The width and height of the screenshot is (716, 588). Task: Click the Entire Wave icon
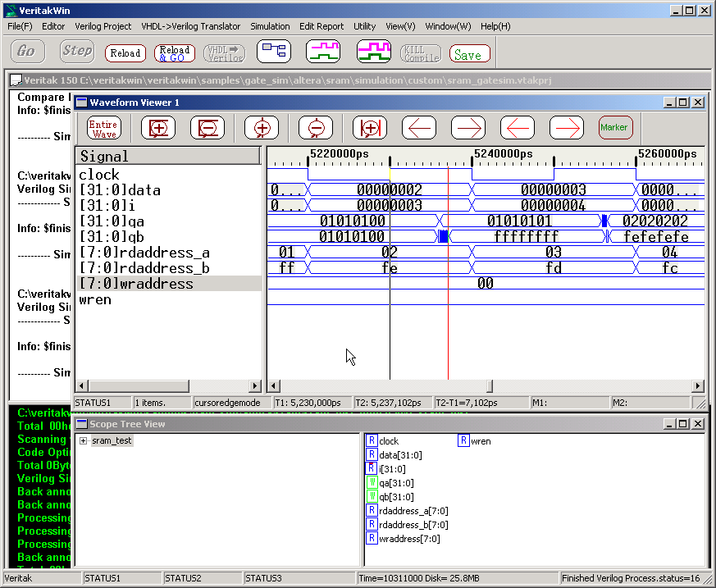point(104,128)
